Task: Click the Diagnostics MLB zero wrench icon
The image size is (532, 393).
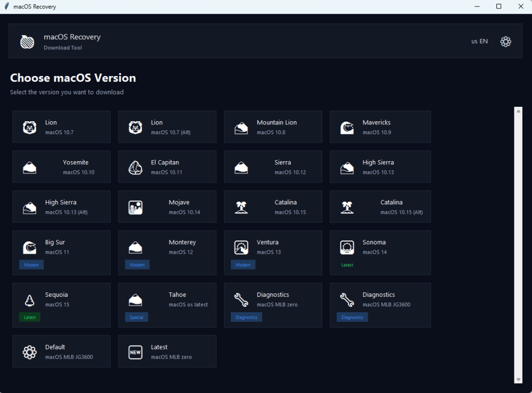Action: click(241, 300)
